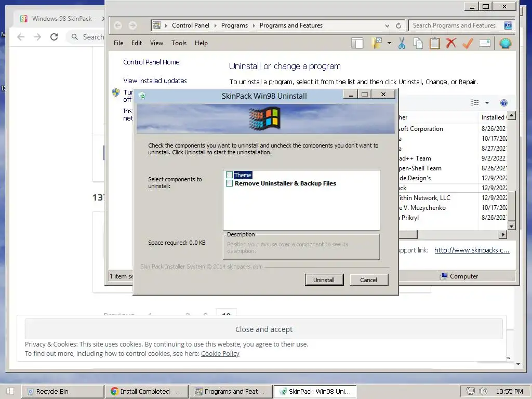The height and width of the screenshot is (399, 532).
Task: Click the Windows Start button on taskbar
Action: tap(10, 391)
